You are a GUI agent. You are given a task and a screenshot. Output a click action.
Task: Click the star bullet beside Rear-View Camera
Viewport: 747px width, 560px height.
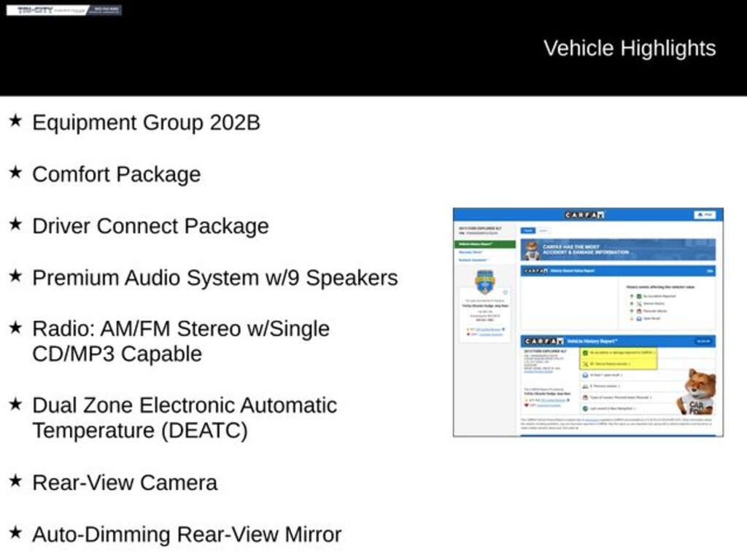tap(15, 481)
